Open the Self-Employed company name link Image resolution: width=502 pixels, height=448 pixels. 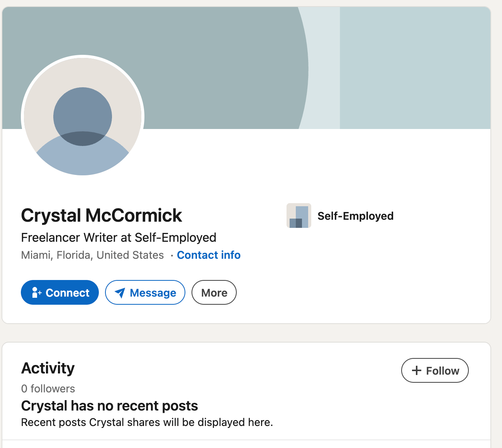tap(355, 216)
